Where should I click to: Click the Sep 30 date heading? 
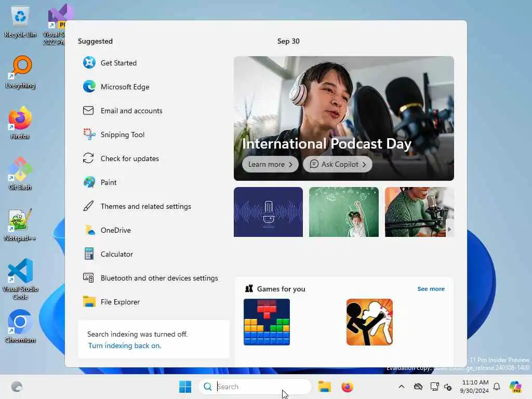click(288, 41)
